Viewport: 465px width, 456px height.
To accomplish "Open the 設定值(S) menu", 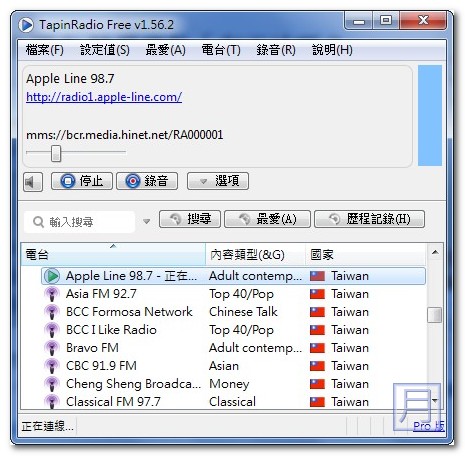I will [105, 50].
